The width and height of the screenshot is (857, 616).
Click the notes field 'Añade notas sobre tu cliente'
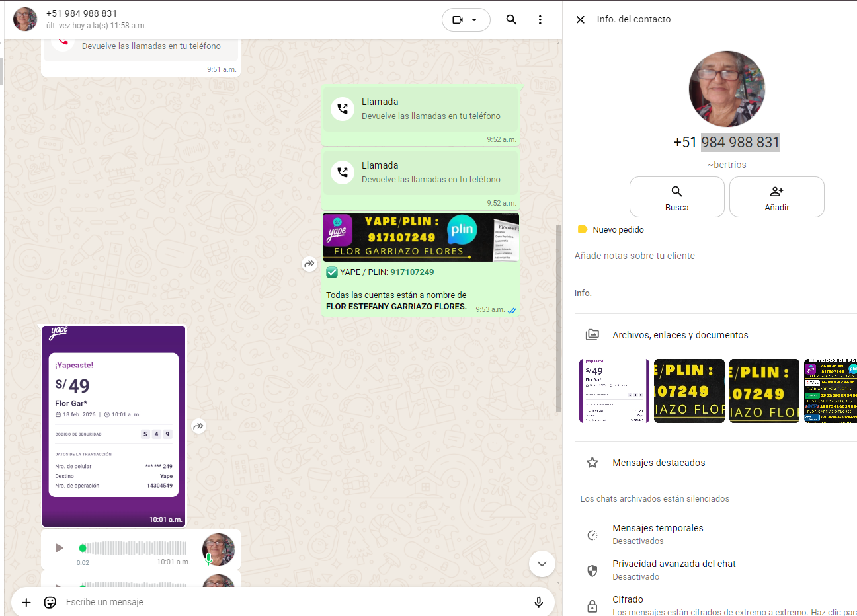click(634, 256)
